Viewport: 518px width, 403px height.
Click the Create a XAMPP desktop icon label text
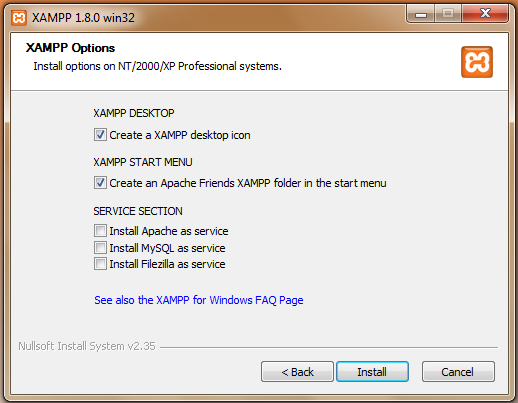click(x=180, y=135)
